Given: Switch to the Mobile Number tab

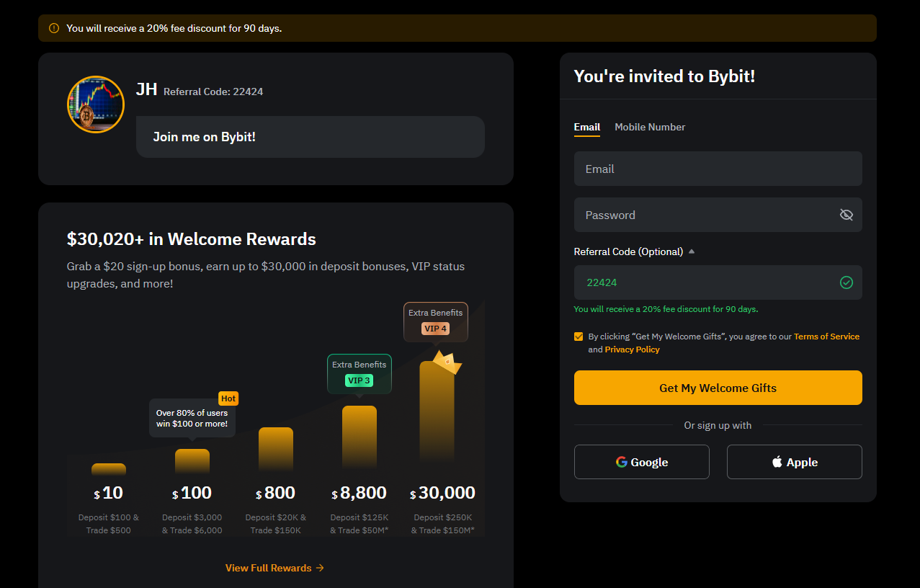Looking at the screenshot, I should 650,127.
